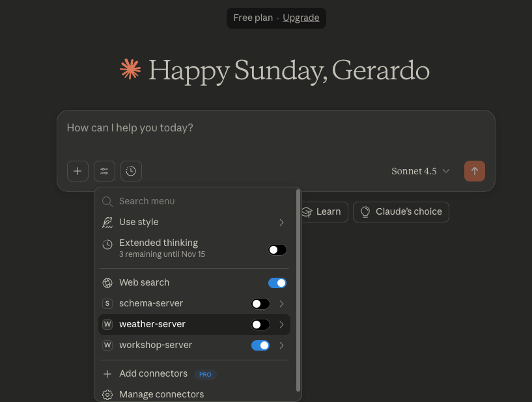The image size is (532, 402).
Task: Click the Claude starburst logo
Action: pos(130,70)
